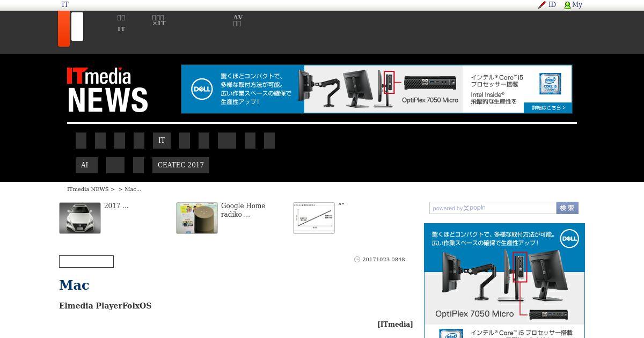644x338 pixels.
Task: Click ITmedia NEWS in the breadcrumb
Action: click(x=87, y=189)
